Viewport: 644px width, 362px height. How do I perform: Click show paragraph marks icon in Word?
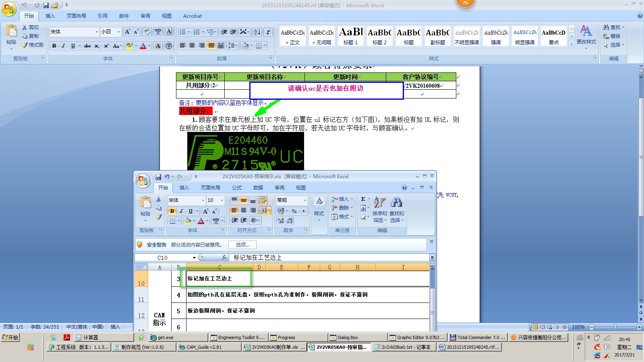coord(268,32)
